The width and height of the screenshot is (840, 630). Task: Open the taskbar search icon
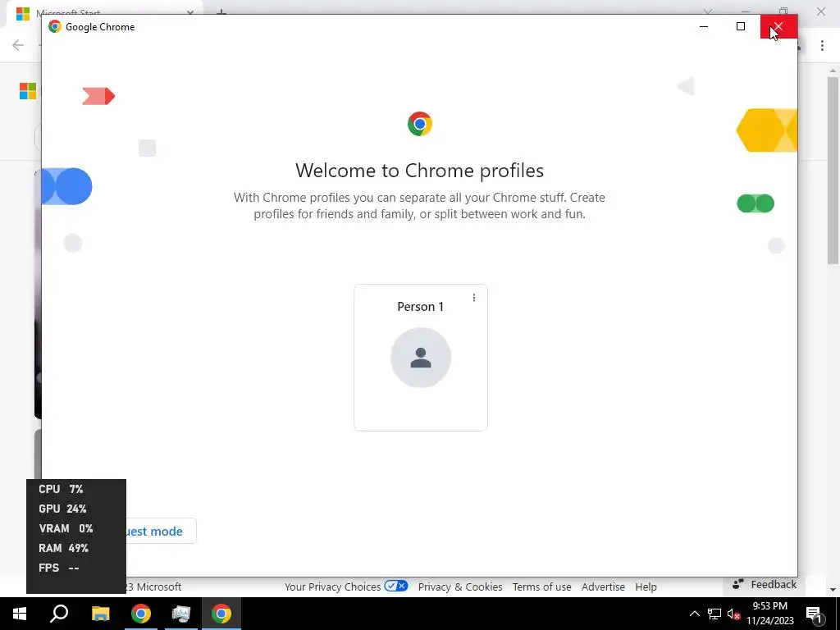tap(59, 614)
